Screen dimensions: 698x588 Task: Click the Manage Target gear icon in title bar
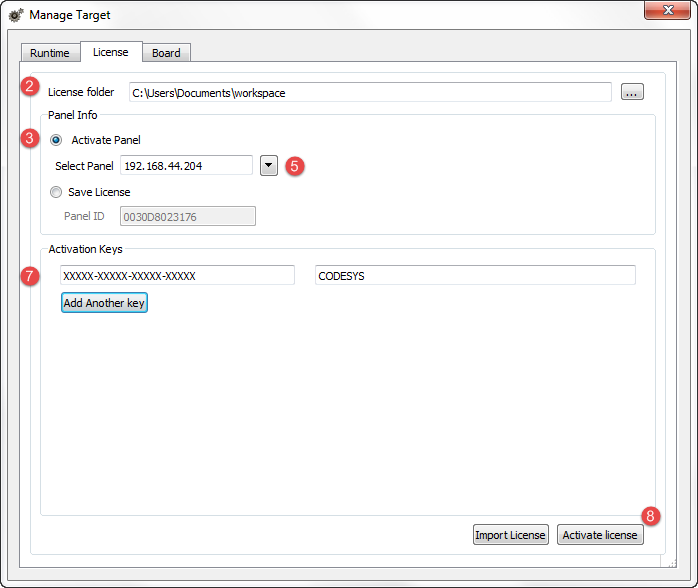tap(16, 15)
